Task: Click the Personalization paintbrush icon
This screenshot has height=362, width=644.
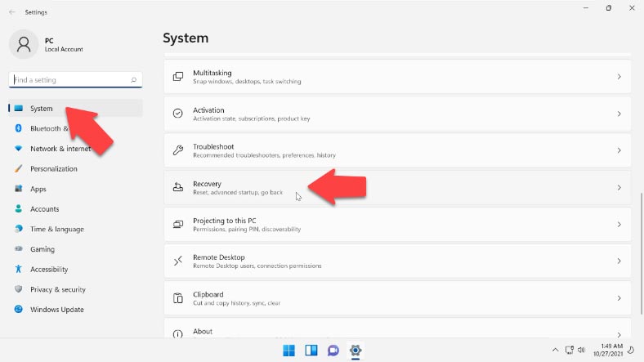Action: (19, 168)
